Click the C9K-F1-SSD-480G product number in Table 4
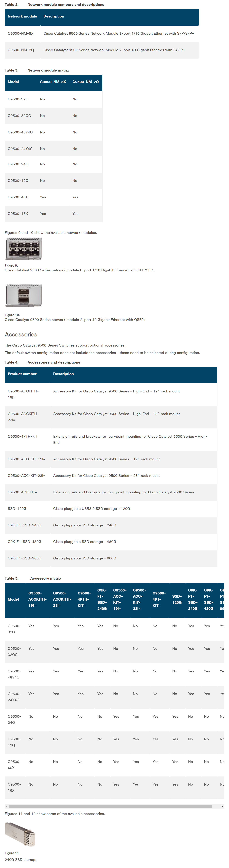Screen dimensions: 229x868 (24, 541)
